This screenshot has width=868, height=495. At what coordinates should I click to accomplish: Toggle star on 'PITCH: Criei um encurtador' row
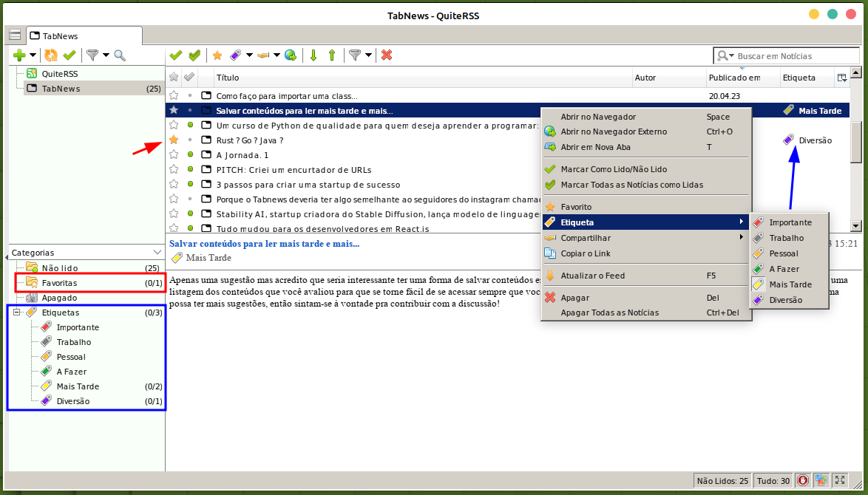pyautogui.click(x=174, y=169)
